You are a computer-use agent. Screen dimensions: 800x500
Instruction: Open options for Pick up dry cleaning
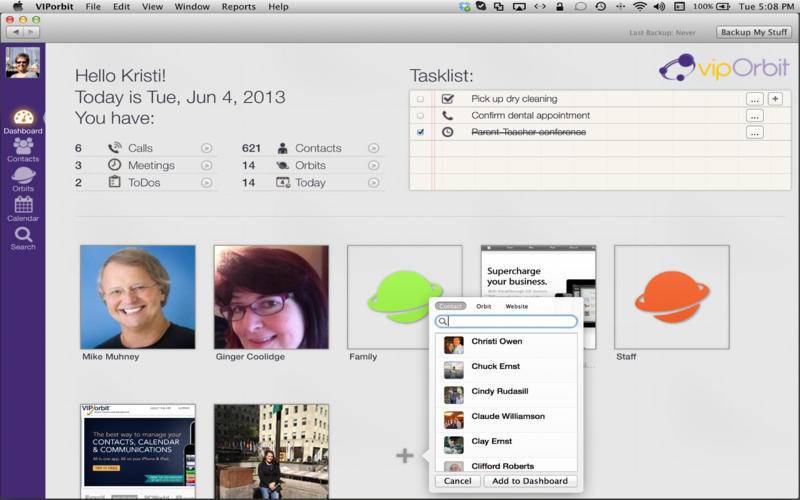[755, 99]
